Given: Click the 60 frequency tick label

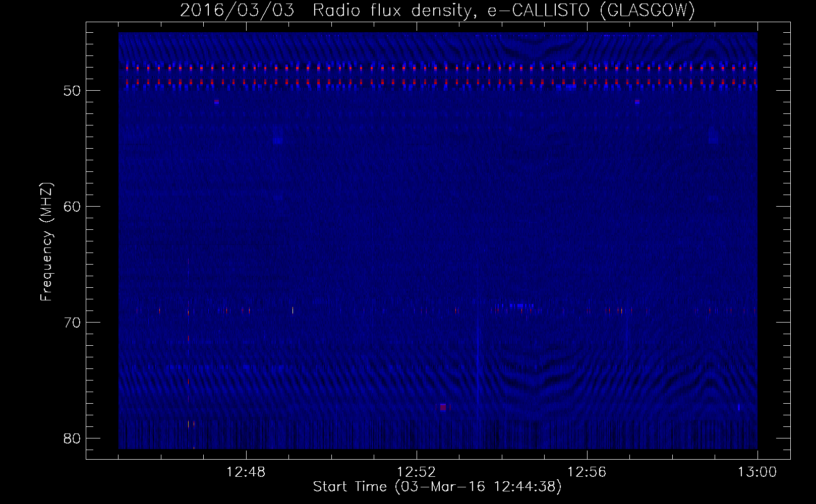Looking at the screenshot, I should (73, 207).
